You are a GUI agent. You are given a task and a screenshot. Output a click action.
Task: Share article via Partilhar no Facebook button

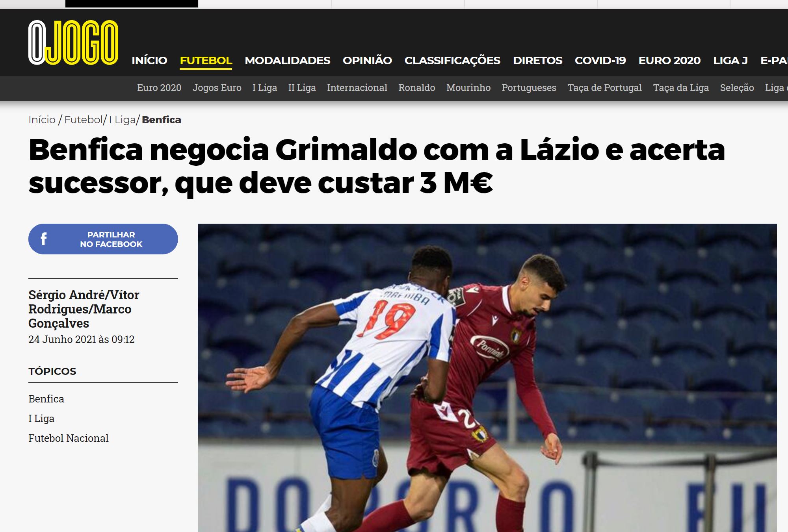[x=103, y=239]
